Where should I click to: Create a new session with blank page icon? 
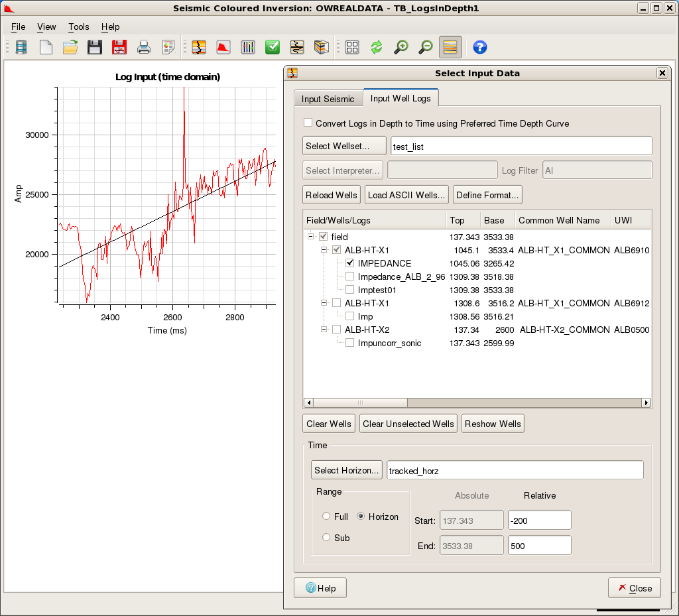point(46,47)
